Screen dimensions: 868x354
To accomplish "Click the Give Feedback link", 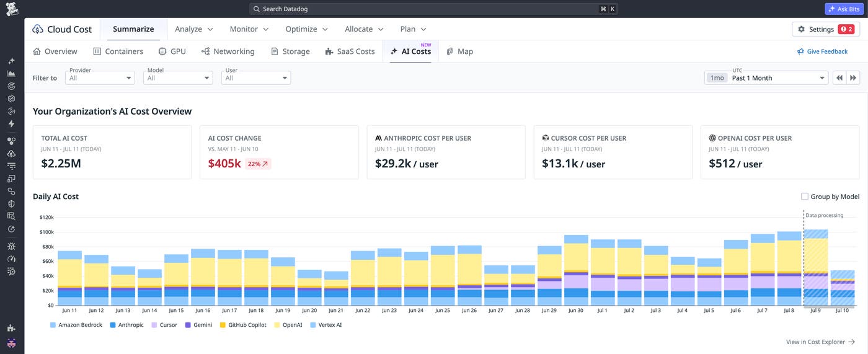I will 822,51.
